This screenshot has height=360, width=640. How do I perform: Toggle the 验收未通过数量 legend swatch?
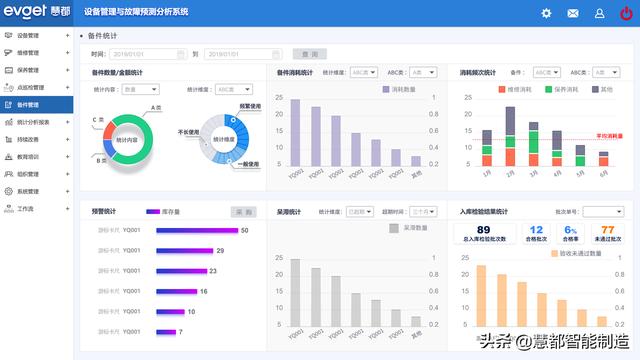(554, 253)
